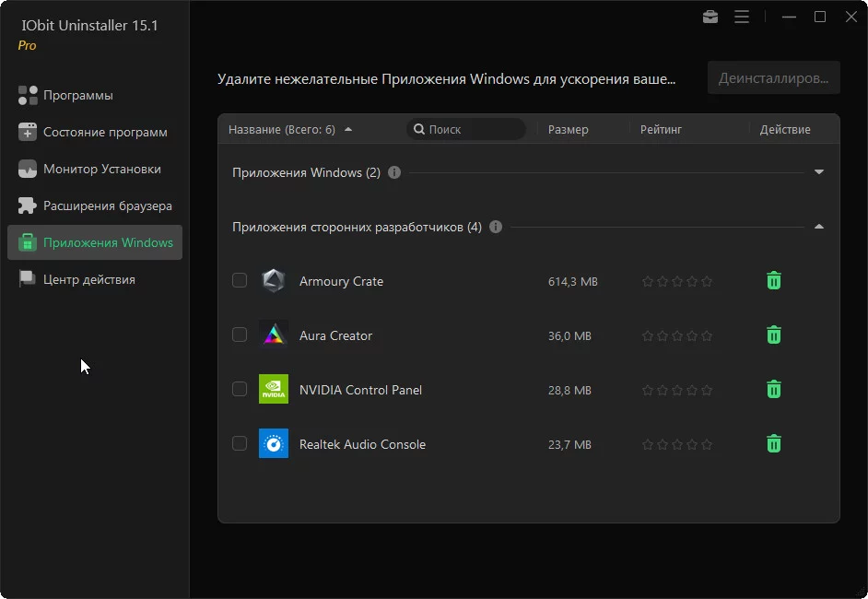868x599 pixels.
Task: Expand the Приложения Windows (2) group
Action: coord(819,172)
